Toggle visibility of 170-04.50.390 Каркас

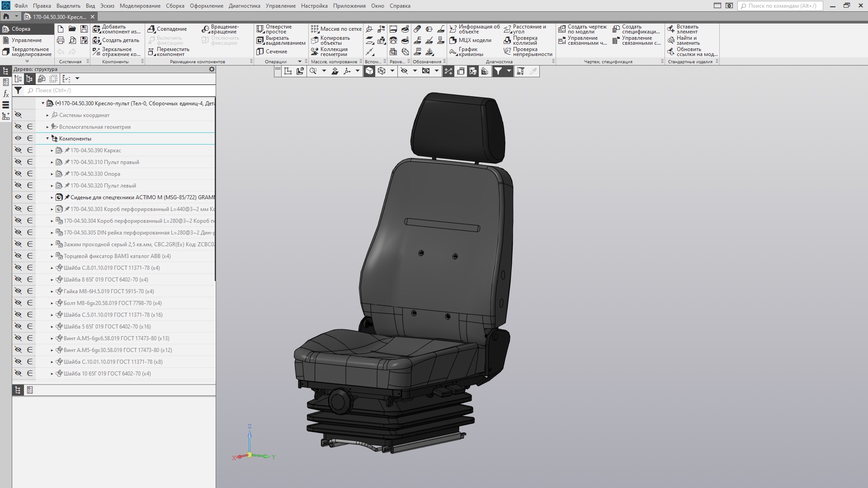(x=18, y=150)
